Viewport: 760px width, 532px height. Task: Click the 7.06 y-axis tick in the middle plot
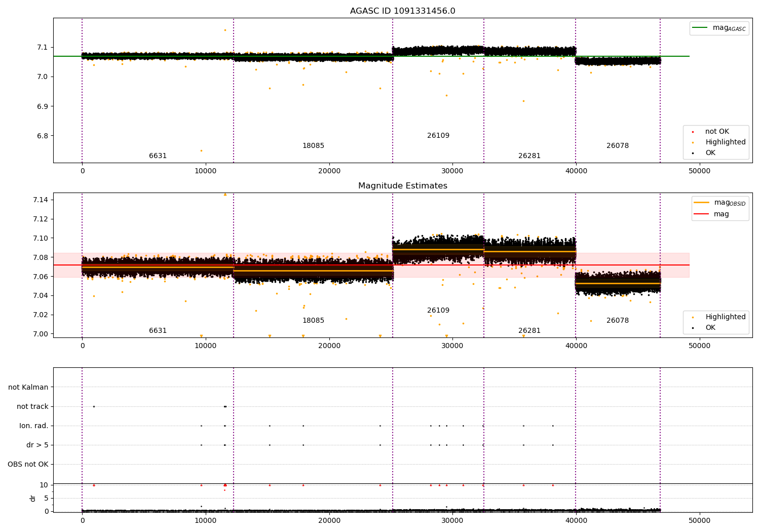pyautogui.click(x=41, y=277)
